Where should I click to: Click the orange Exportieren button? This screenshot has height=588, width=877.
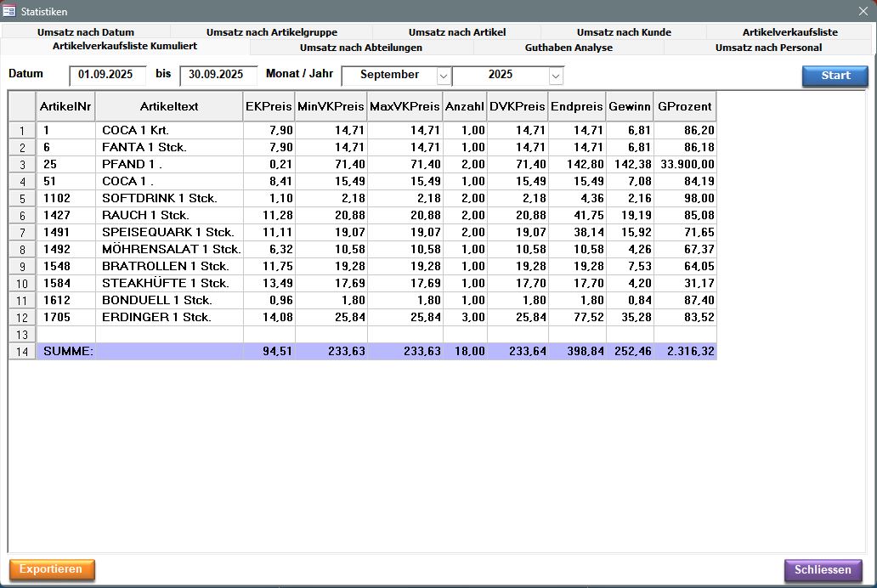(x=52, y=569)
